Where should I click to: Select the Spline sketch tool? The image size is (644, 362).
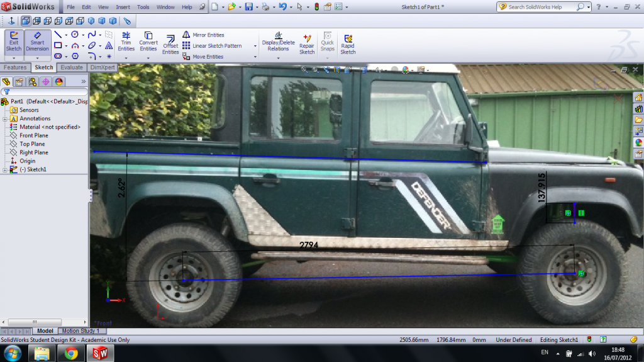click(x=92, y=35)
